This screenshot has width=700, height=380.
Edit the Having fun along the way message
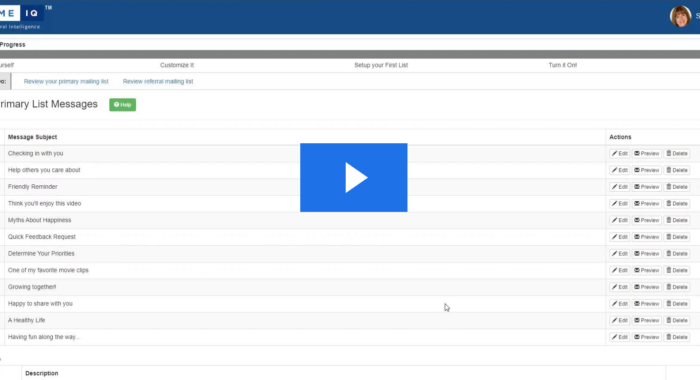[x=620, y=337]
